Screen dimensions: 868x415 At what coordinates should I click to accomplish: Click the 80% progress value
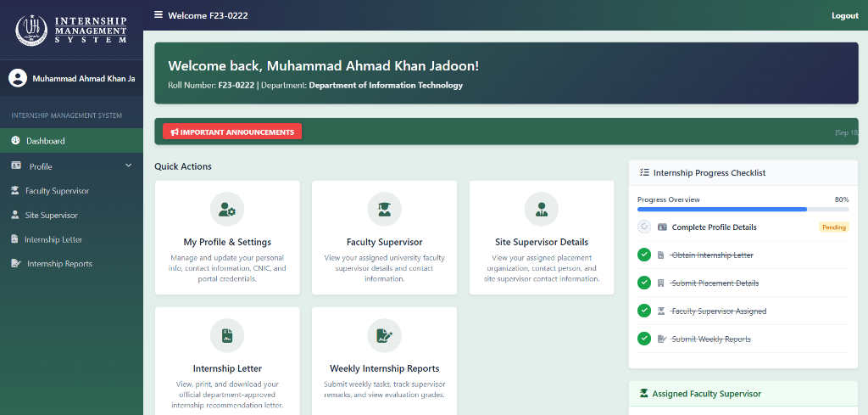[842, 199]
